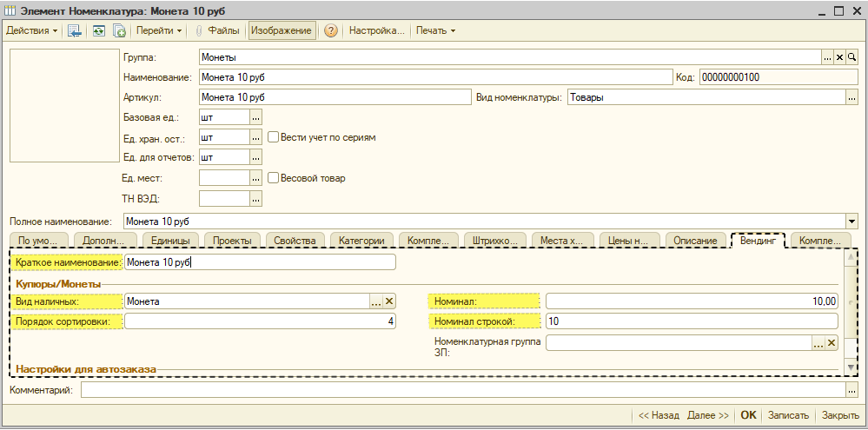Click the green refresh icon in toolbar
Image resolution: width=868 pixels, height=430 pixels.
click(98, 31)
